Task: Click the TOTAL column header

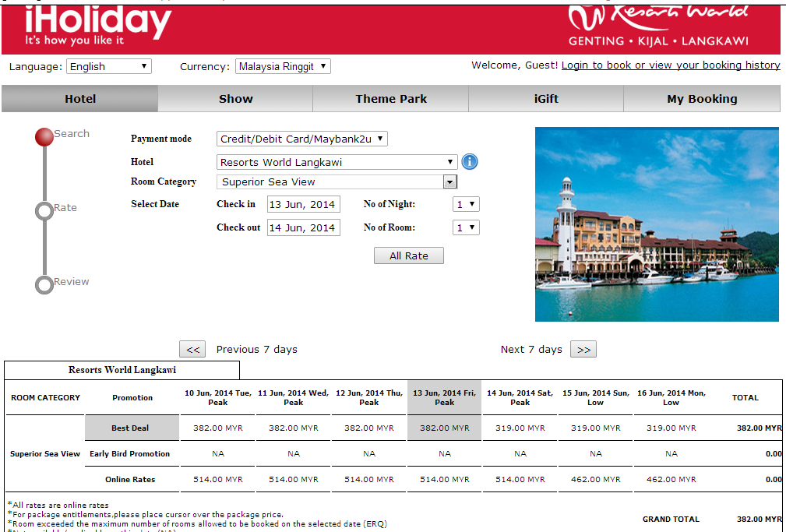Action: 745,397
